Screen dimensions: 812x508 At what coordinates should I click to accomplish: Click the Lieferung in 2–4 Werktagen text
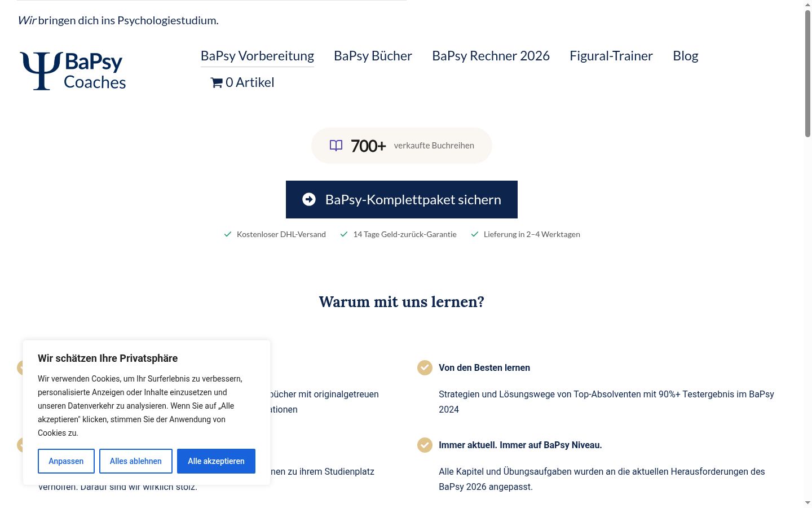(x=532, y=234)
